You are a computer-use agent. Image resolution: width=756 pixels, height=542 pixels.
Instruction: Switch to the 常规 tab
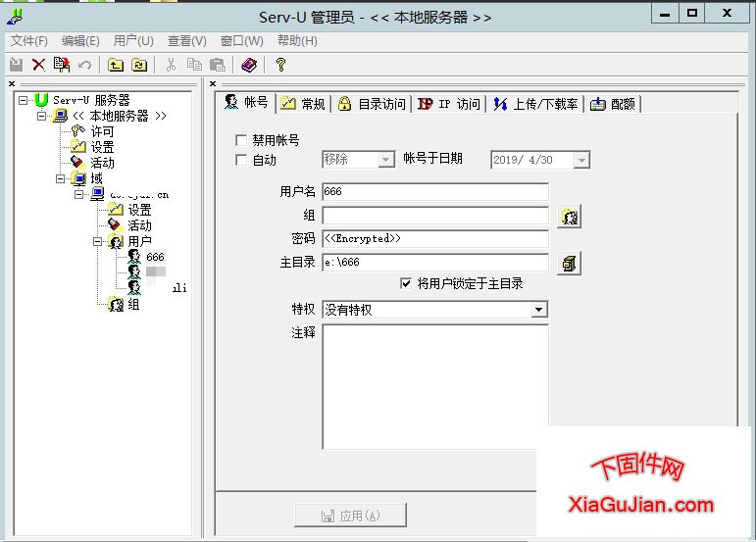coord(303,104)
